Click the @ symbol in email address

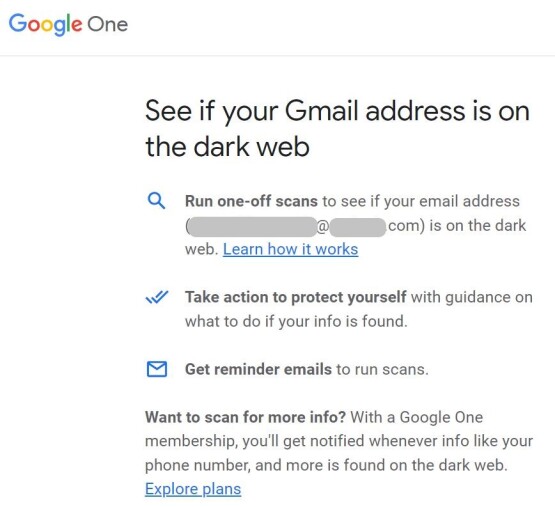[x=323, y=227]
